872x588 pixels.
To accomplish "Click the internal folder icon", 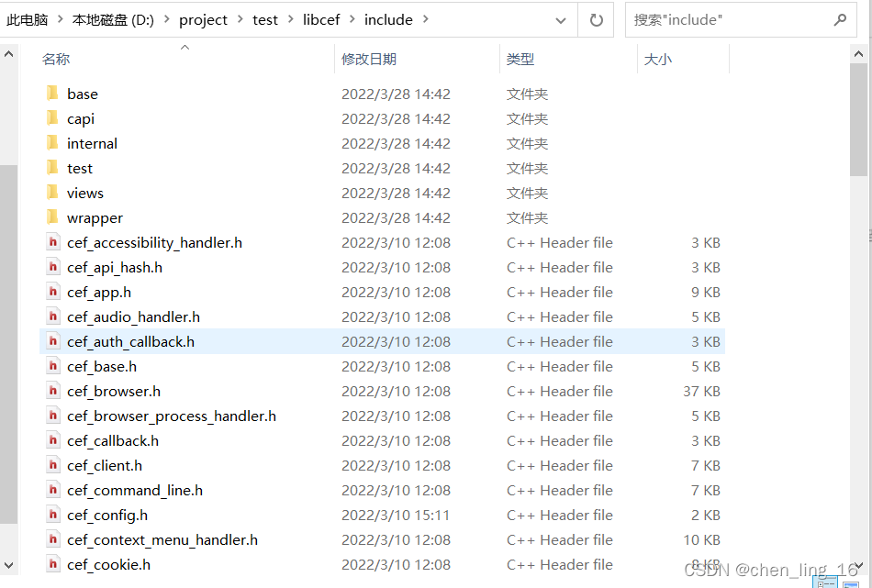I will (x=52, y=143).
